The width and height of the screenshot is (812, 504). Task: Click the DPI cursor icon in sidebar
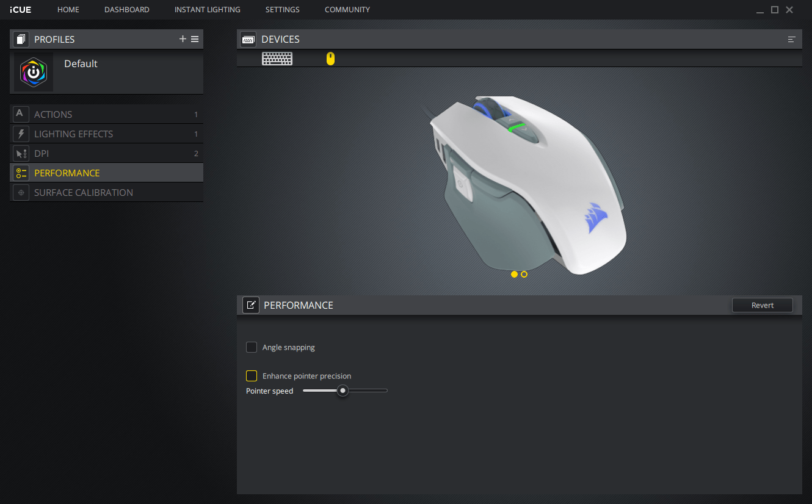(21, 153)
